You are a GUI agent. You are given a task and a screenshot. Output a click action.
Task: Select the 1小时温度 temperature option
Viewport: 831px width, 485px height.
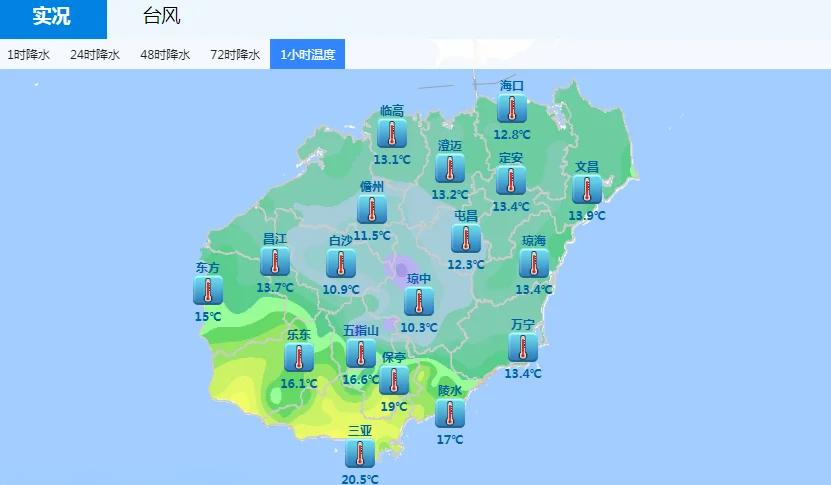(308, 55)
